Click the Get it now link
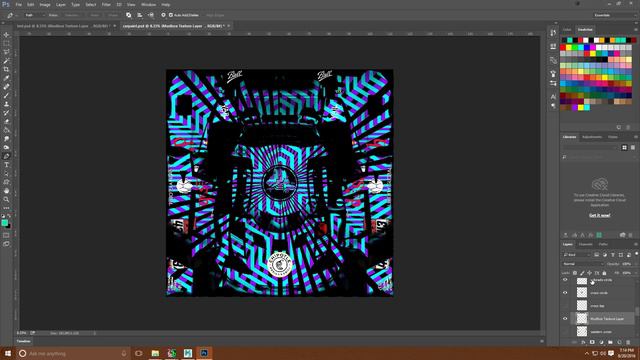This screenshot has width=640, height=360. click(600, 216)
